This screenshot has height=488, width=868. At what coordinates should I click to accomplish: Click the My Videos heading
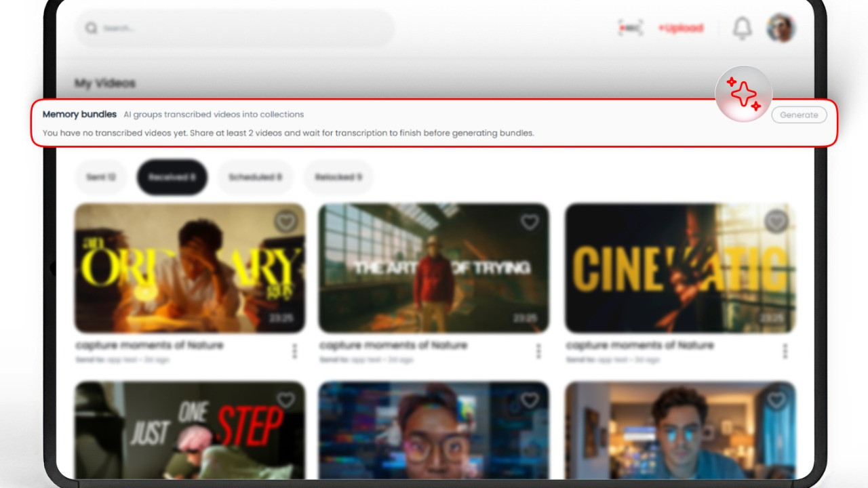coord(105,83)
